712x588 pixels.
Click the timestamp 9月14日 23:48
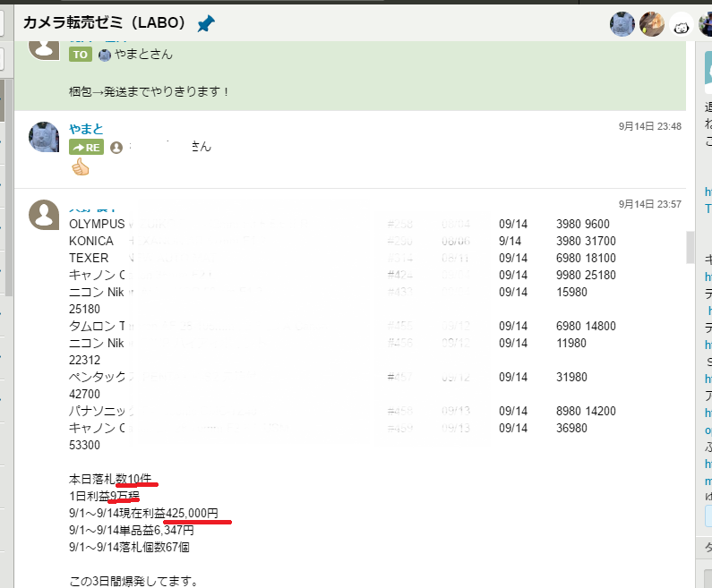click(x=650, y=126)
